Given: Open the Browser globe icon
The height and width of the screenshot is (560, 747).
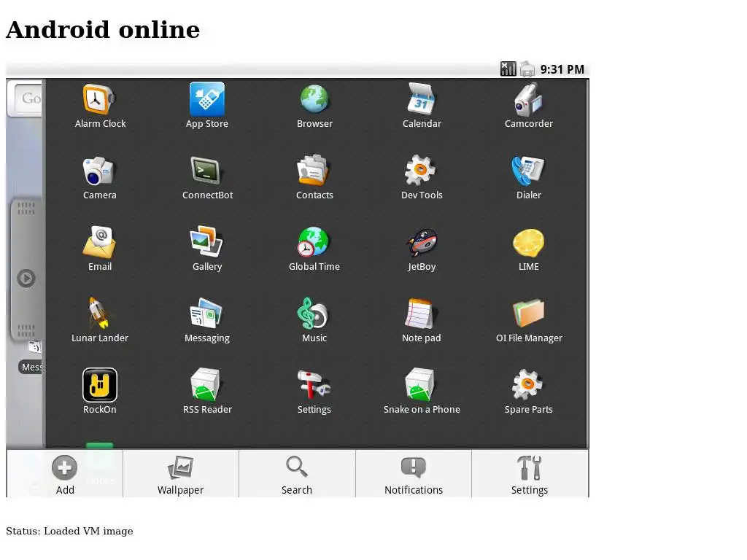Looking at the screenshot, I should pos(314,106).
